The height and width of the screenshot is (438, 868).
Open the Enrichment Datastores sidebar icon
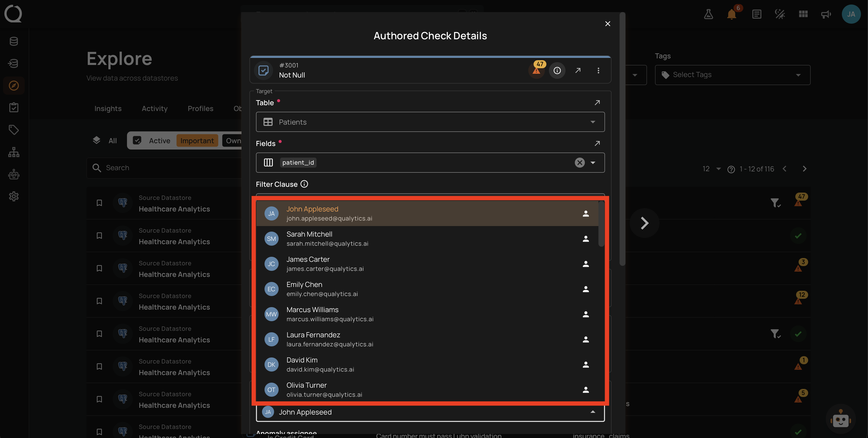tap(14, 63)
